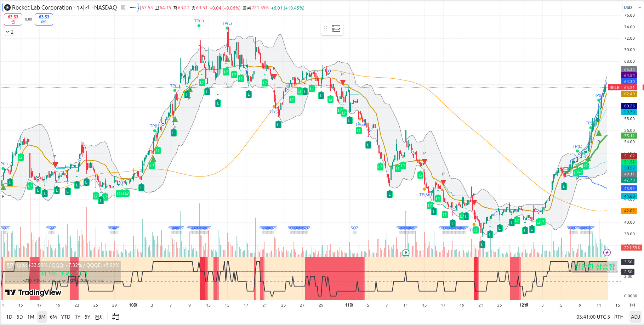Click the 62.40 gold price label
Screen dimensions: 644x325
[x=629, y=94]
